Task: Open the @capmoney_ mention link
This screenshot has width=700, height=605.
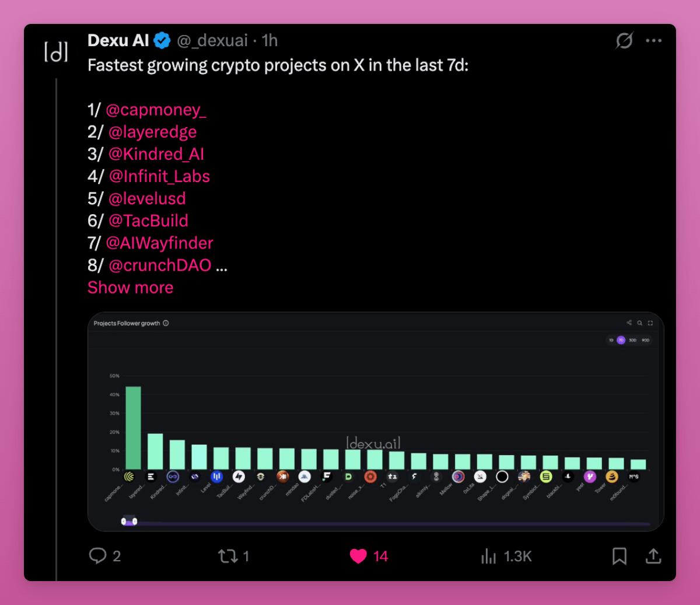Action: pos(156,110)
